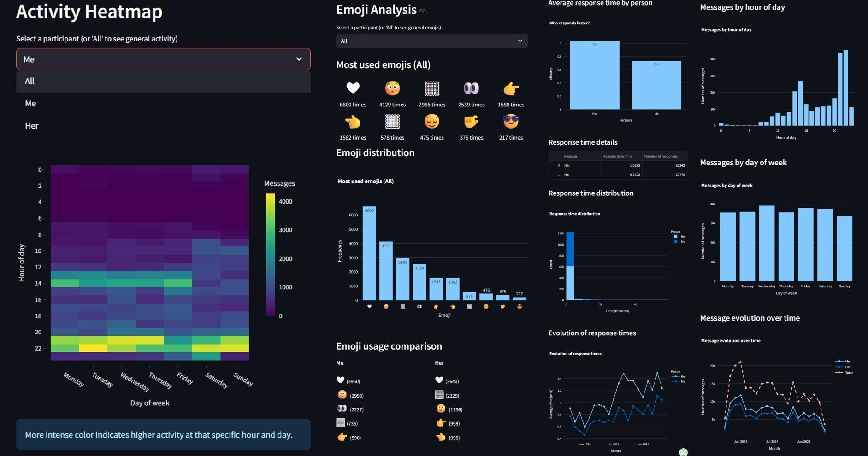
Task: Click the heart emoji next to (2640)
Action: point(439,380)
